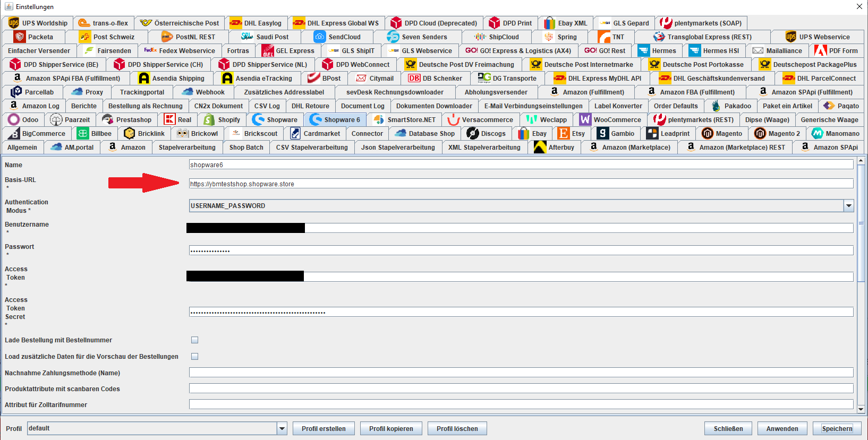This screenshot has height=440, width=868.
Task: Expand the Profil default dropdown
Action: [282, 428]
